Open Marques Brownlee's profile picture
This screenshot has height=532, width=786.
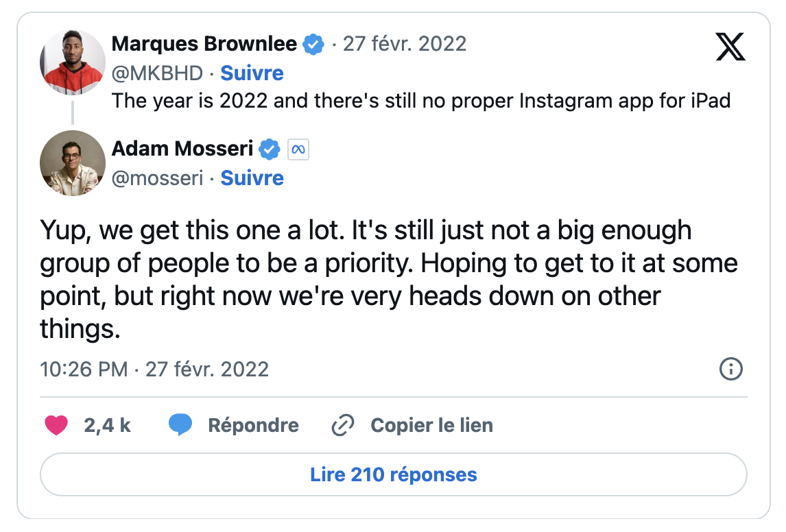[x=73, y=62]
